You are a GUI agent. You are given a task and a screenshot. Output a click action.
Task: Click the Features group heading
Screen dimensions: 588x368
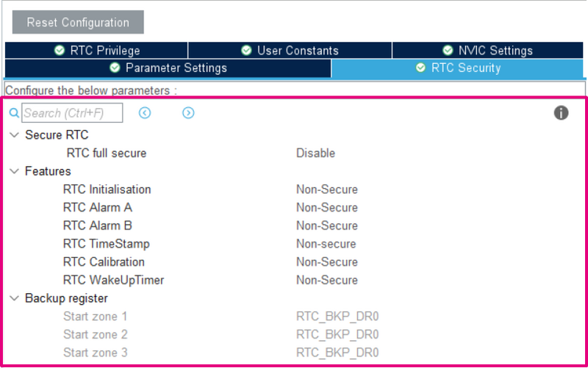tap(48, 171)
